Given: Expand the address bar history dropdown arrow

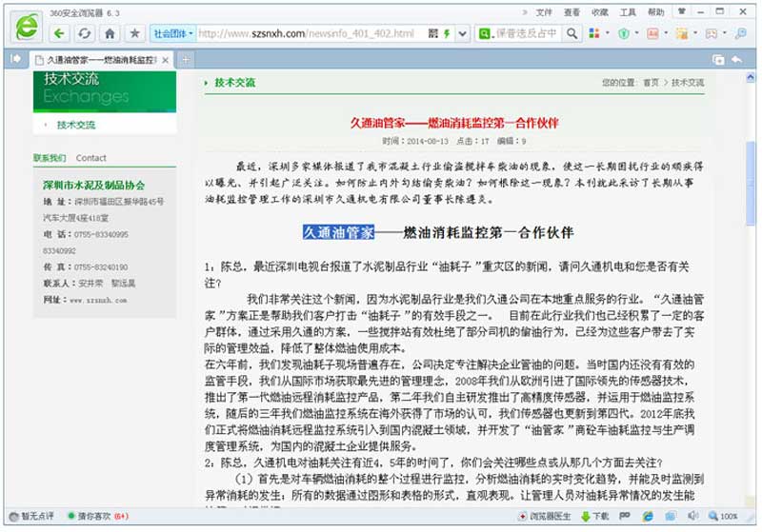Looking at the screenshot, I should pos(462,33).
